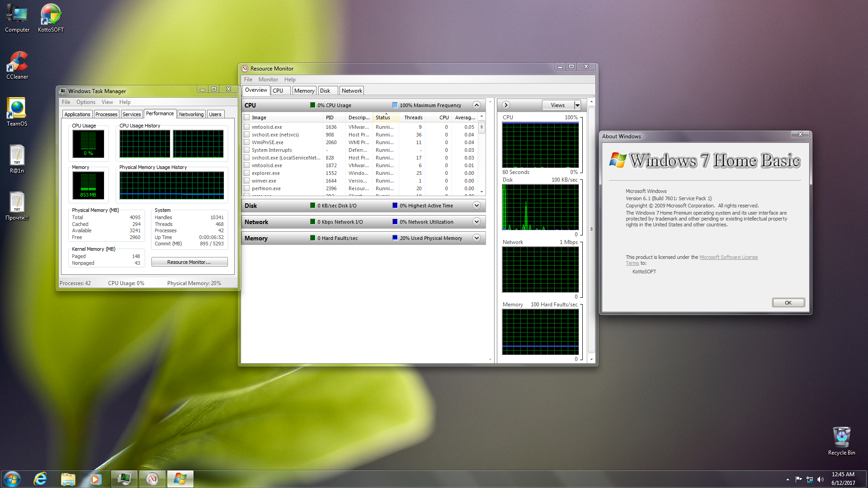This screenshot has width=868, height=488.
Task: Switch to Resource Monitor Memory tab
Action: point(304,91)
